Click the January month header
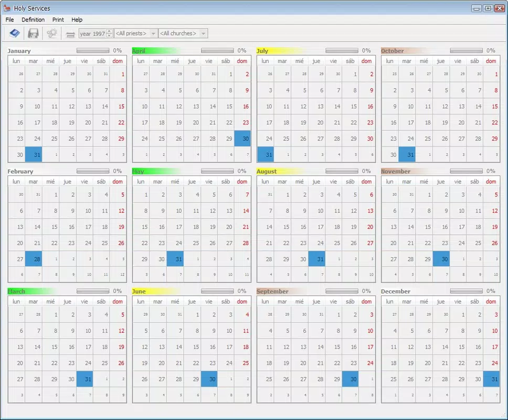Image resolution: width=508 pixels, height=420 pixels. point(19,51)
